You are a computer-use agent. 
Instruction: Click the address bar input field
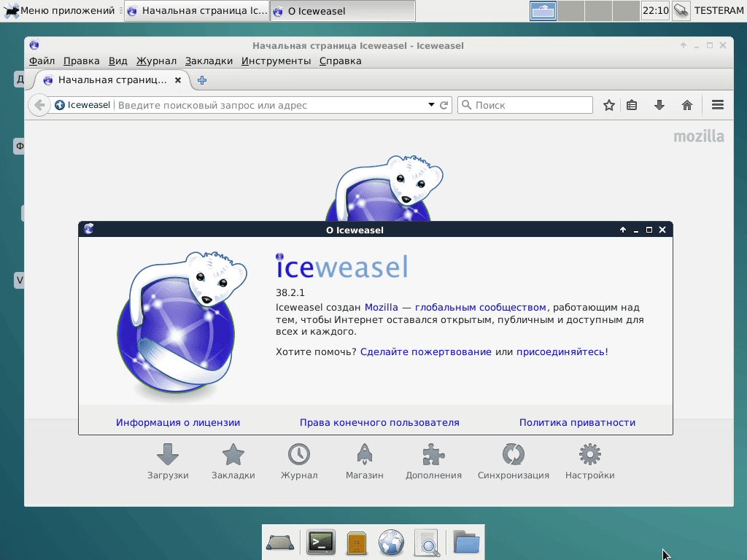269,105
